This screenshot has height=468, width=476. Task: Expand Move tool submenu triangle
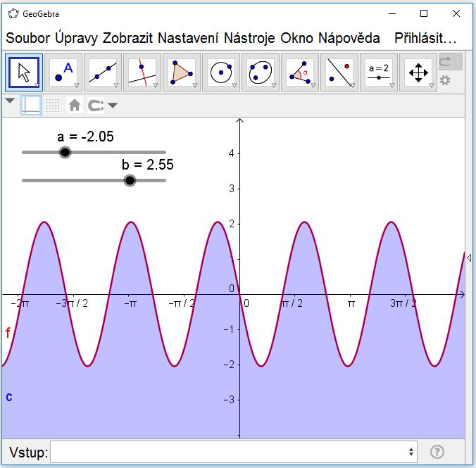[x=37, y=85]
